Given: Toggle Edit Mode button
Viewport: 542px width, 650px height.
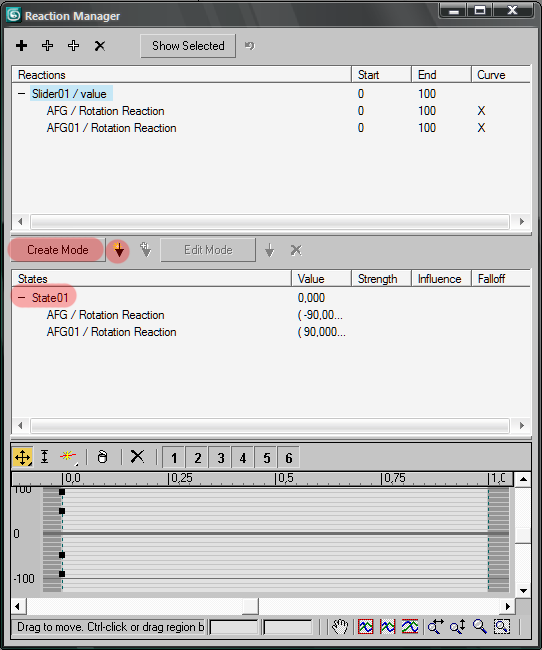Looking at the screenshot, I should 208,250.
